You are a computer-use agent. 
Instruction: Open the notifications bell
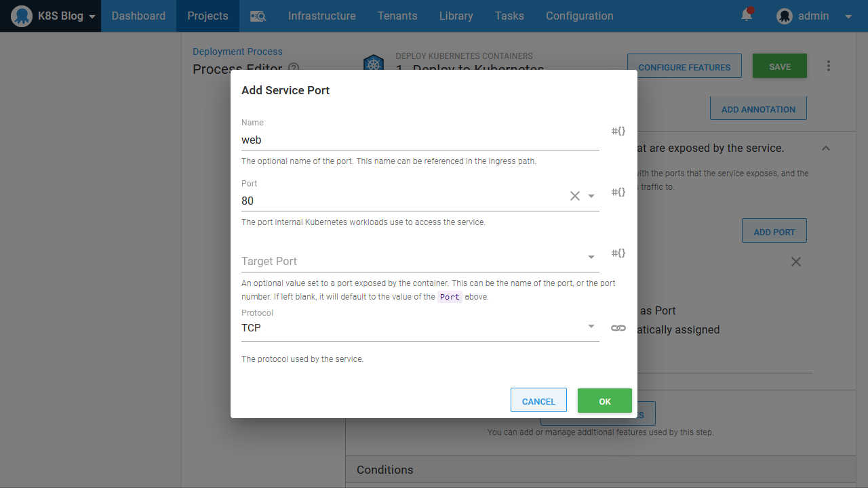747,16
